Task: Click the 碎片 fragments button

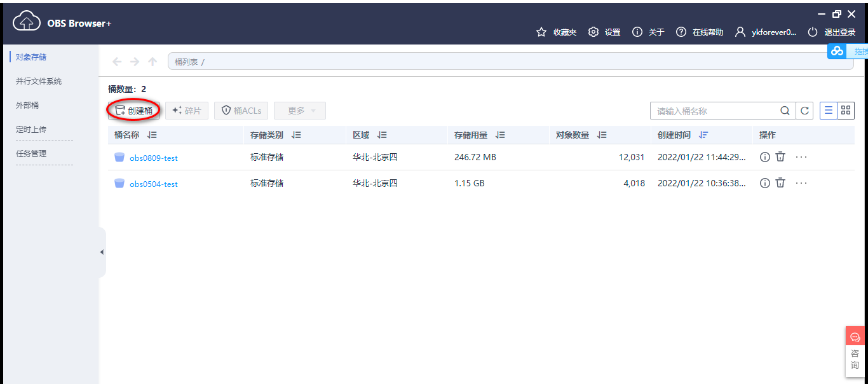Action: coord(187,111)
